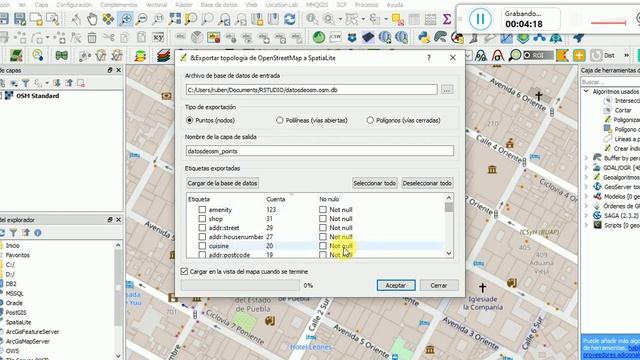Click the tag list vertical scrollbar down arrow

[x=449, y=253]
